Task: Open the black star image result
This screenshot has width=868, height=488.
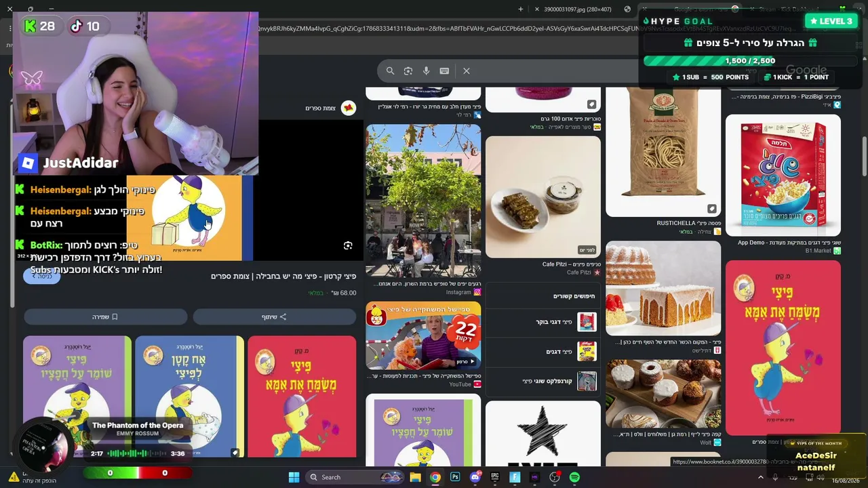Action: 543,434
